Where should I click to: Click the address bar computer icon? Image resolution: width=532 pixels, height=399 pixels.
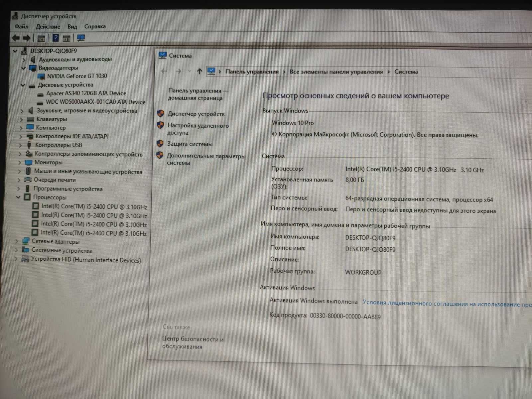point(211,71)
